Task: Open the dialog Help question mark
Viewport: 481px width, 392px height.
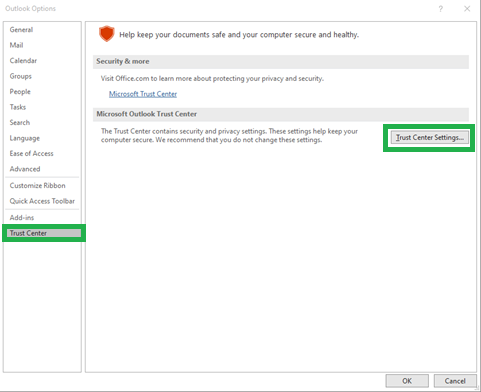Action: click(x=441, y=9)
